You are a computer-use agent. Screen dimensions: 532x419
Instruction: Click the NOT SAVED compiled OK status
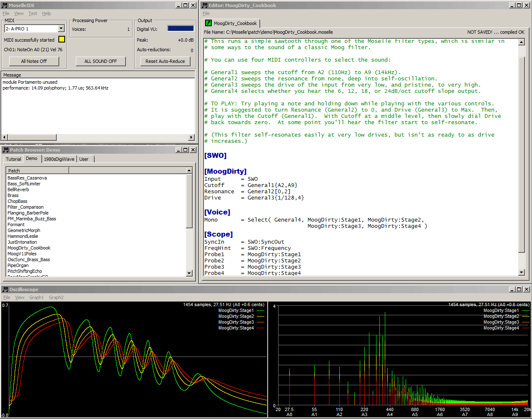click(x=496, y=32)
